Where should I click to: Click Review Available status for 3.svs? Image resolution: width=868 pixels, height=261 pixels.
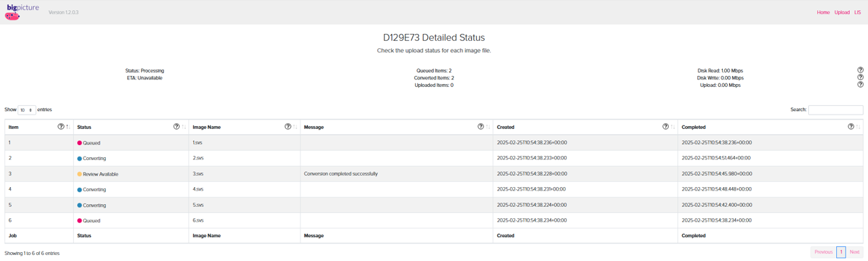(x=100, y=174)
